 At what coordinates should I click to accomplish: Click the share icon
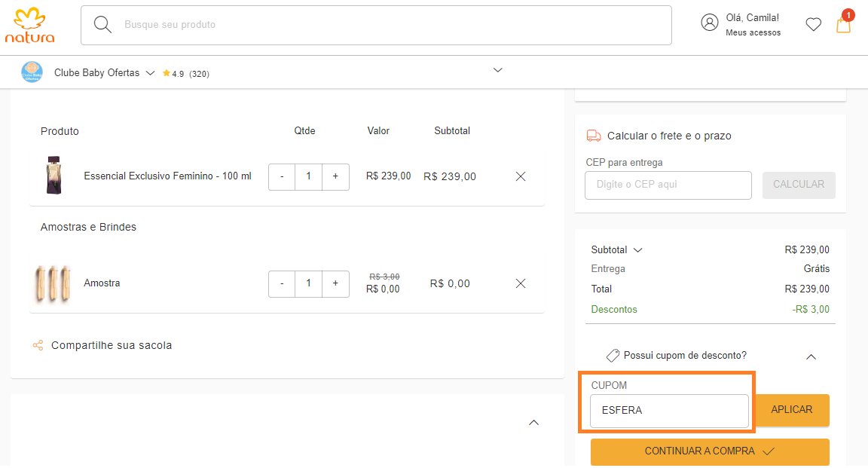tap(38, 346)
